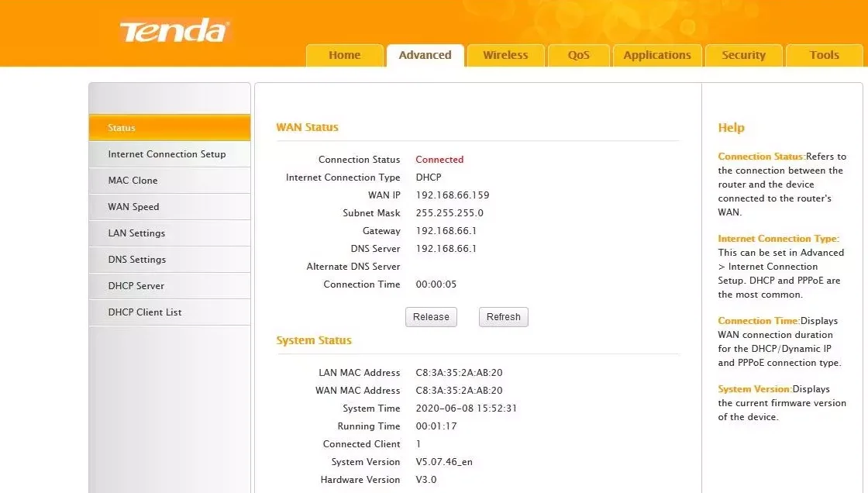Open DNS Settings page
Image resolution: width=868 pixels, height=493 pixels.
click(137, 260)
